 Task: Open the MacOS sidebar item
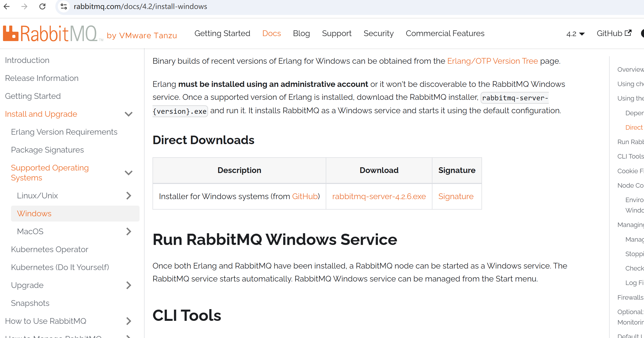(x=30, y=232)
